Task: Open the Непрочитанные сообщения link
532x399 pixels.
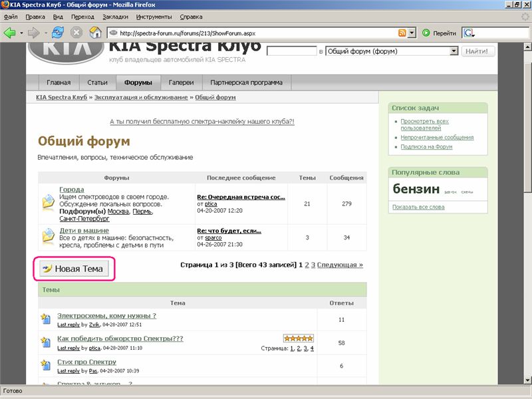Action: [x=437, y=137]
